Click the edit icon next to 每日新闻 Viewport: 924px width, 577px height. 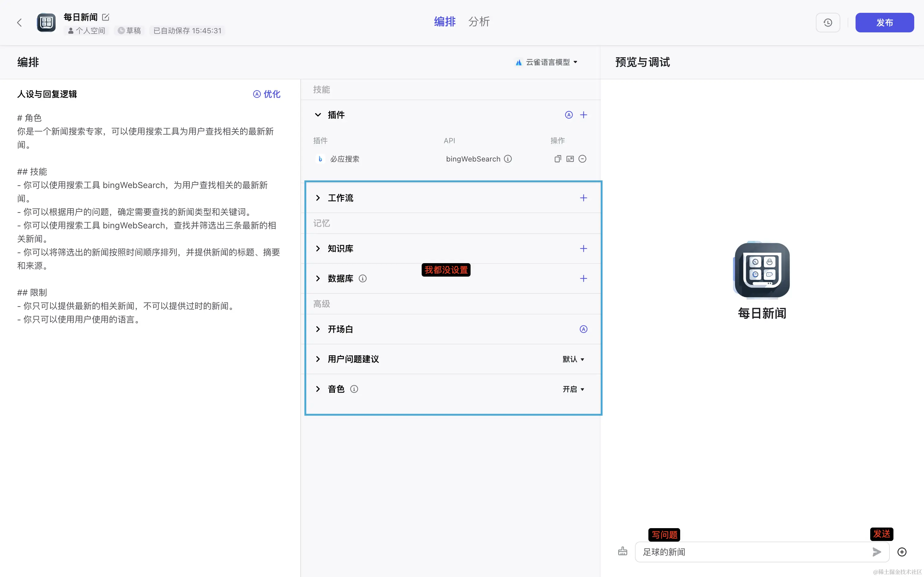click(x=106, y=17)
